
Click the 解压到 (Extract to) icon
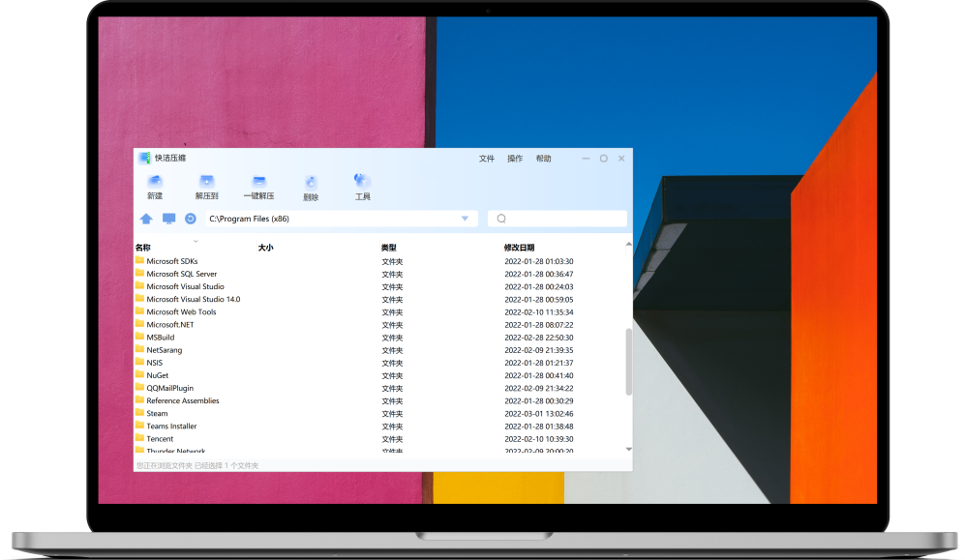click(206, 182)
